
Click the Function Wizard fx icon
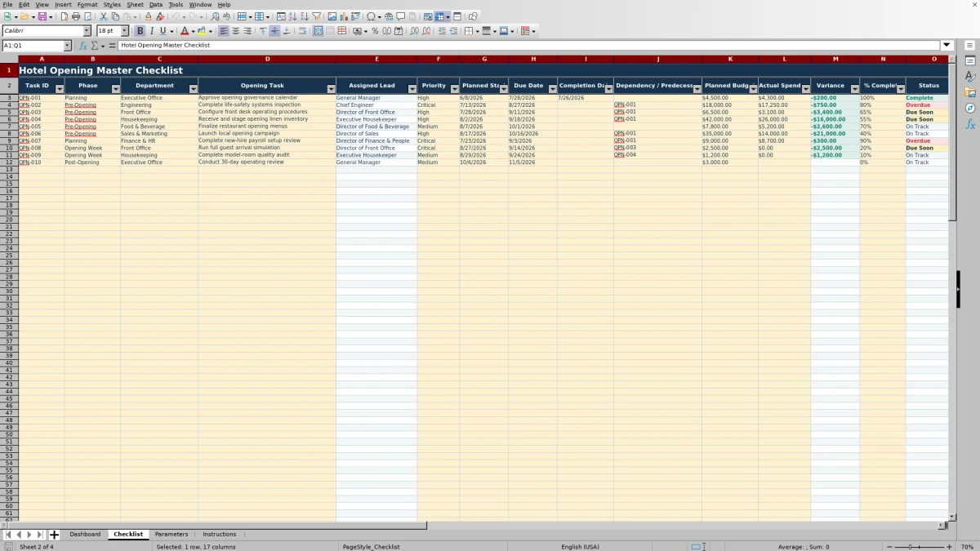[x=83, y=46]
